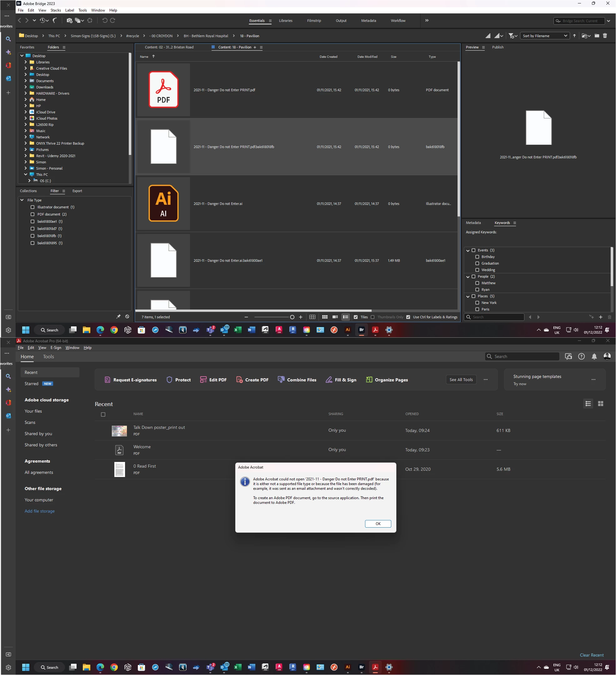
Task: Click Bridge delete item trash icon
Action: pos(605,36)
